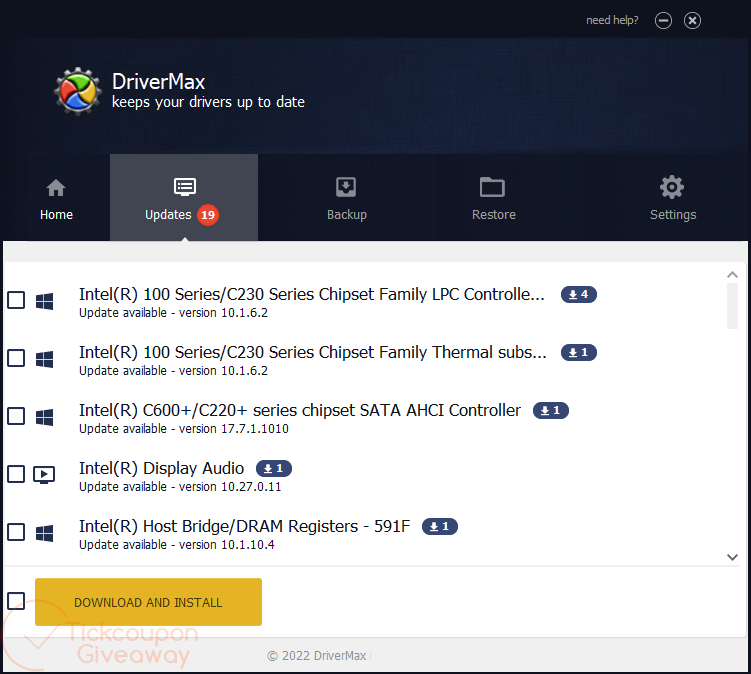Click the Home house icon

coord(56,188)
